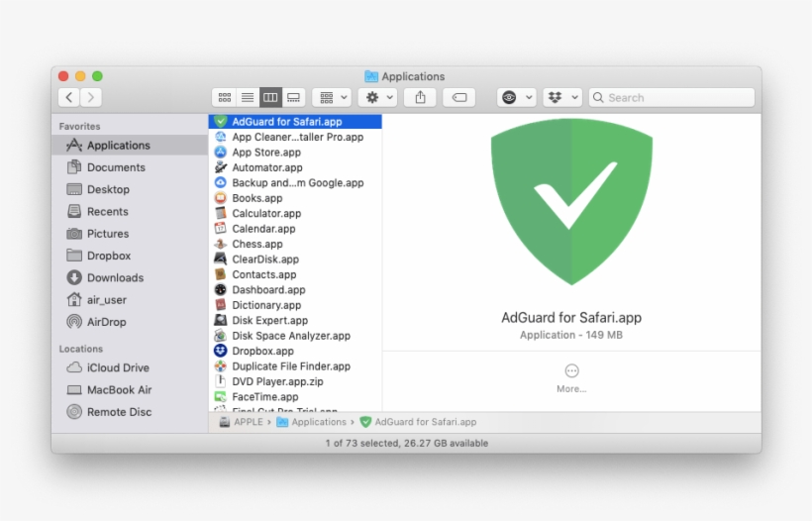Viewport: 812px width, 521px height.
Task: Click the Disk Space Analyzer.app icon
Action: pos(221,336)
